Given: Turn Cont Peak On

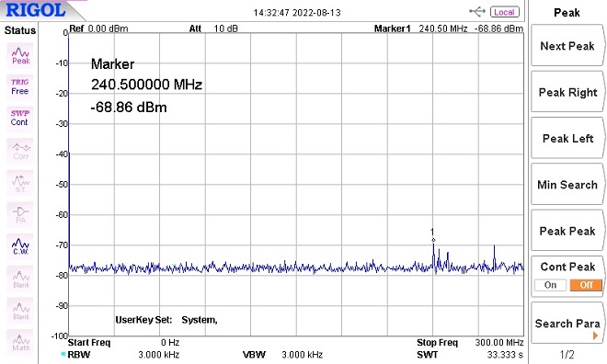Looking at the screenshot, I should coord(550,285).
